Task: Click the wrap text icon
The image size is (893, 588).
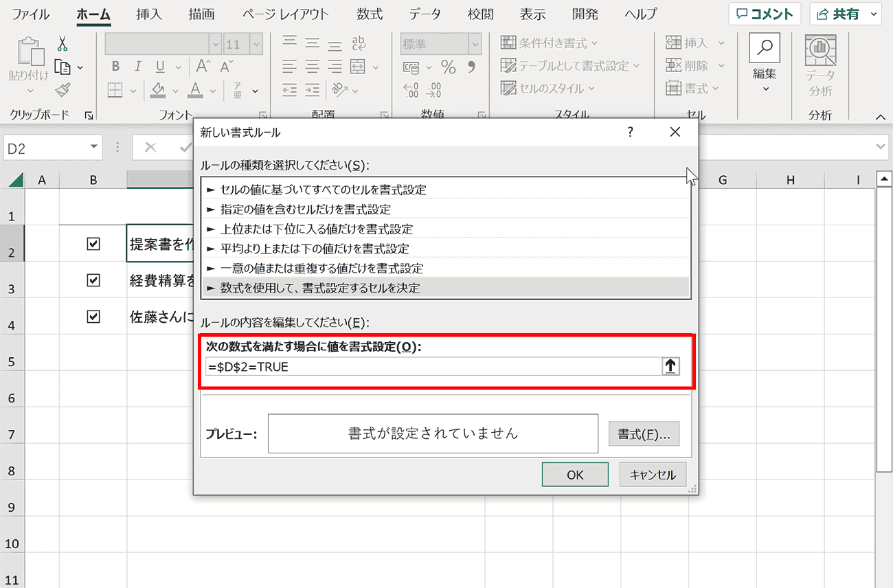Action: (359, 44)
